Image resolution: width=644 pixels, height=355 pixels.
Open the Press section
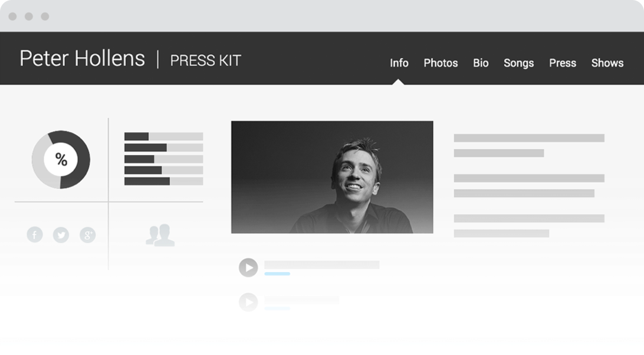point(562,63)
